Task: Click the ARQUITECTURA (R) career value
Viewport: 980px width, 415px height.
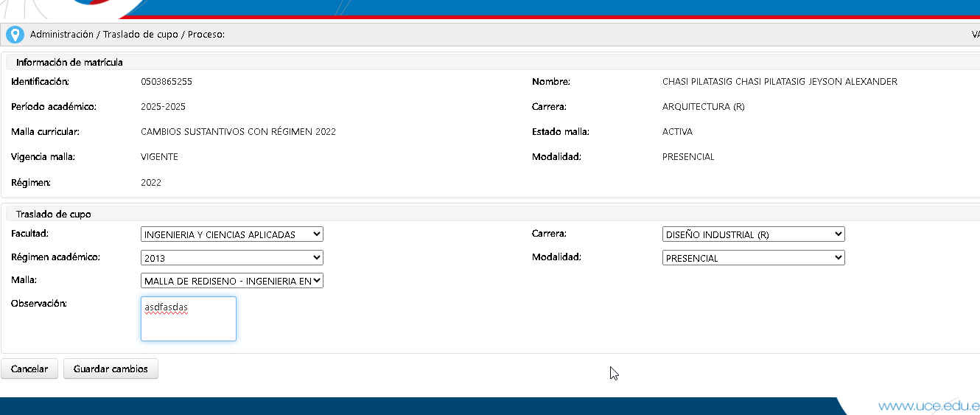Action: click(703, 107)
